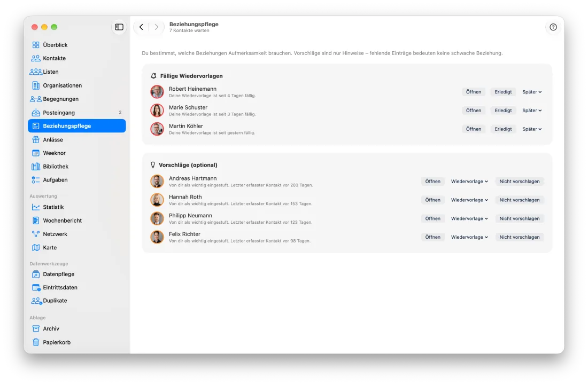Viewport: 588px width, 385px height.
Task: Click Öffnen for Robert Heinemann
Action: tap(473, 92)
